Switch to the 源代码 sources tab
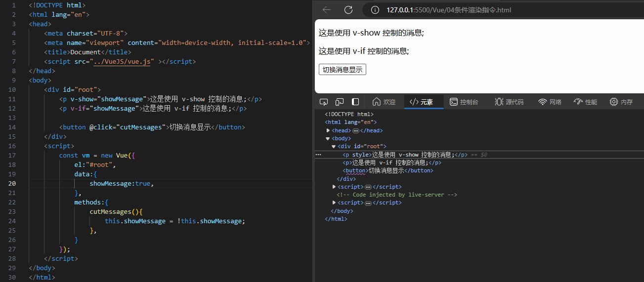644x282 pixels. tap(509, 102)
